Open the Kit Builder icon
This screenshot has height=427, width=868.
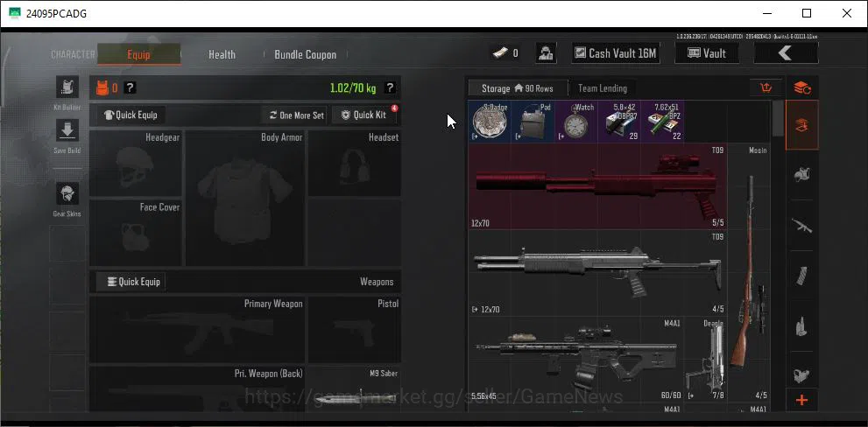click(x=67, y=87)
